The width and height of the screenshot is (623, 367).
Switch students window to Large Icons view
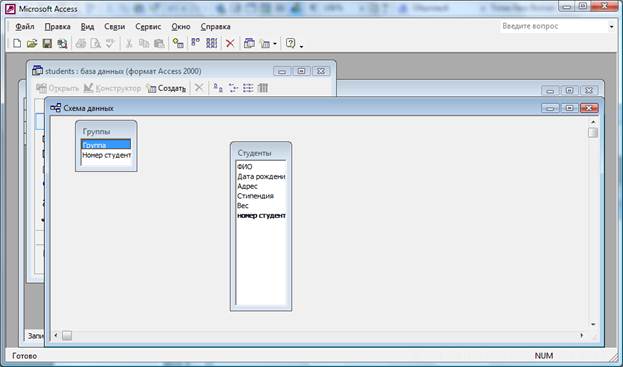click(218, 88)
